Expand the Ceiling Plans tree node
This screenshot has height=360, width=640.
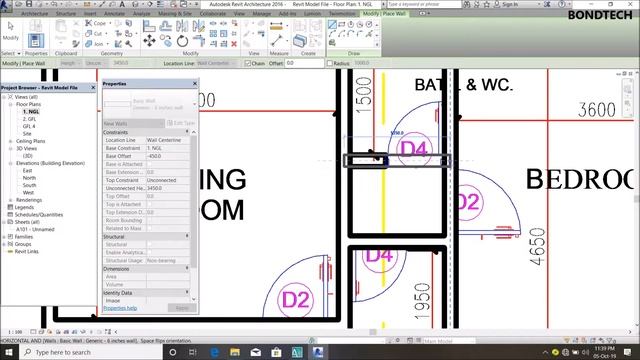point(11,141)
